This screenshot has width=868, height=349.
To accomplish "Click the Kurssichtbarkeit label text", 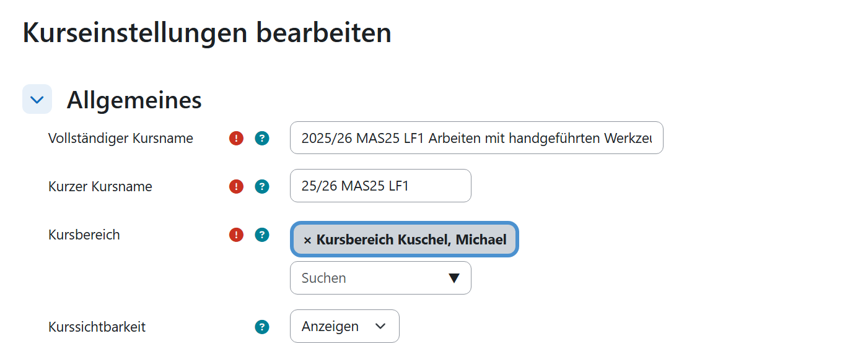I will coord(97,327).
